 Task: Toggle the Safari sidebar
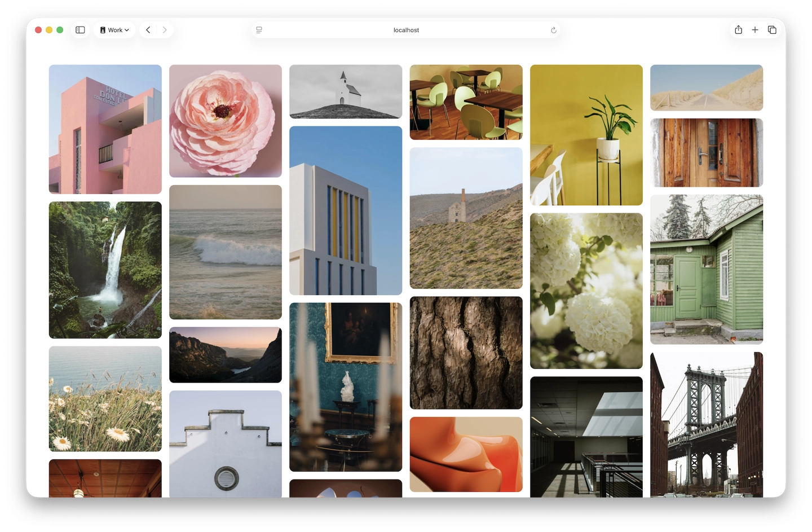coord(80,30)
